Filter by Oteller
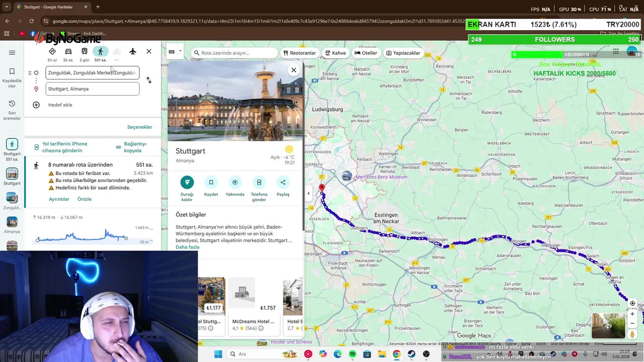644x362 pixels. pyautogui.click(x=366, y=53)
